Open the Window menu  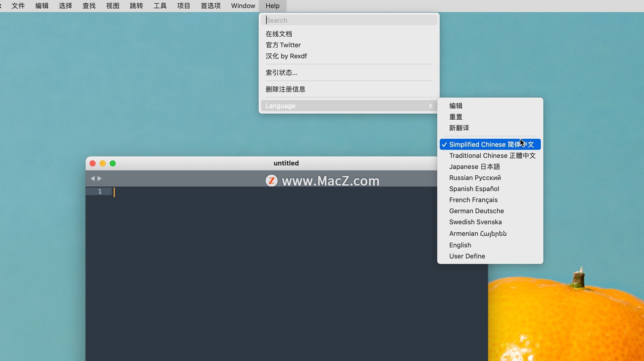(x=243, y=6)
